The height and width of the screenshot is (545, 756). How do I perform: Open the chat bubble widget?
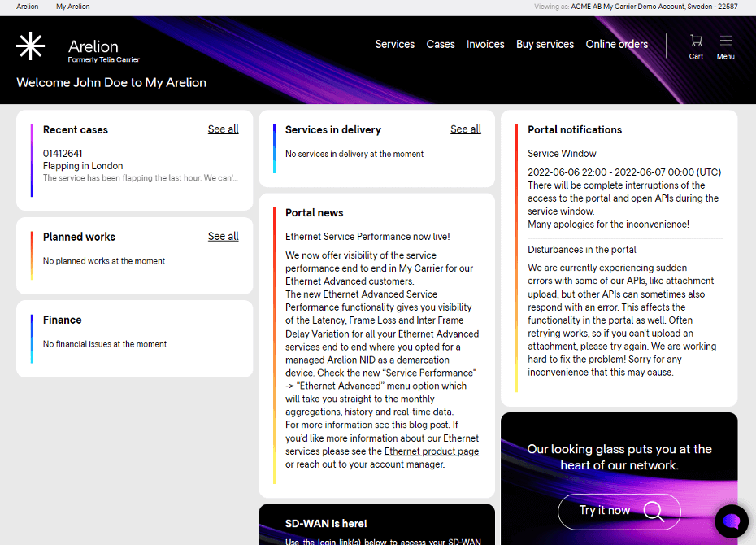tap(732, 521)
